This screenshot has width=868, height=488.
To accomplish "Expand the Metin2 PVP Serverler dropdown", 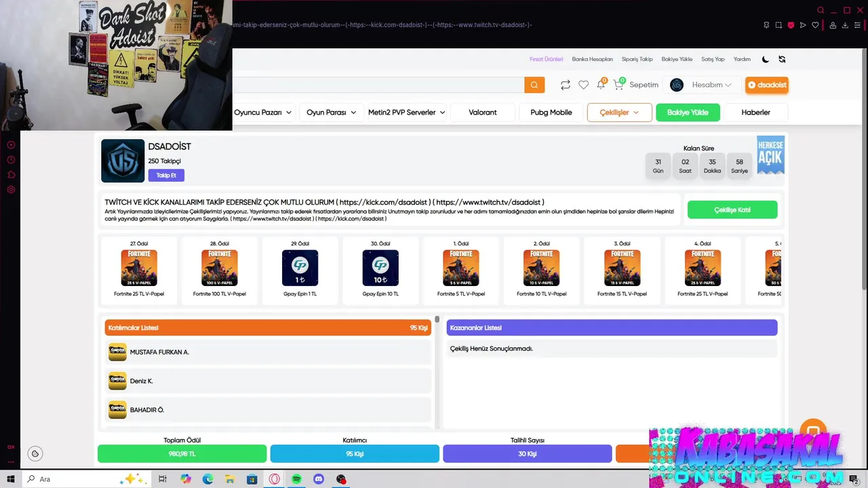I will point(407,113).
